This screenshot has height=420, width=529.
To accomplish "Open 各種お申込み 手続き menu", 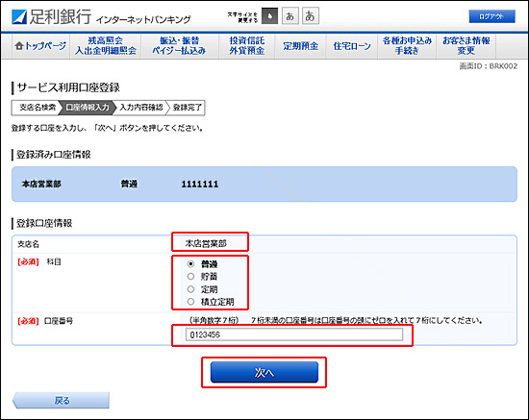I will [x=407, y=46].
